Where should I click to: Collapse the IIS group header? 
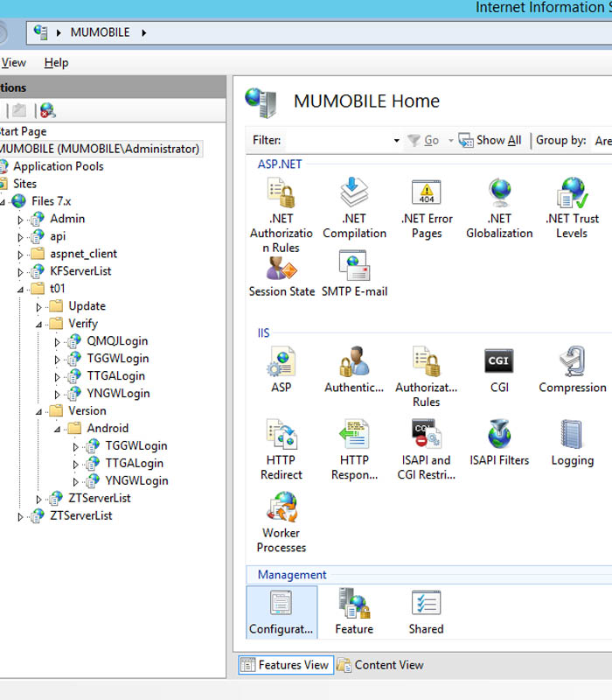click(x=264, y=332)
